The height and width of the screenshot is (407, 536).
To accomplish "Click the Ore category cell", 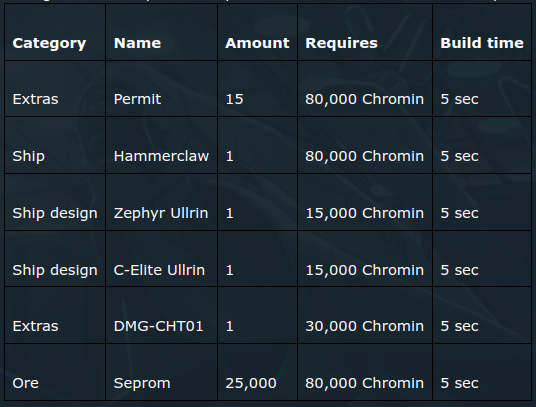I will coord(55,372).
